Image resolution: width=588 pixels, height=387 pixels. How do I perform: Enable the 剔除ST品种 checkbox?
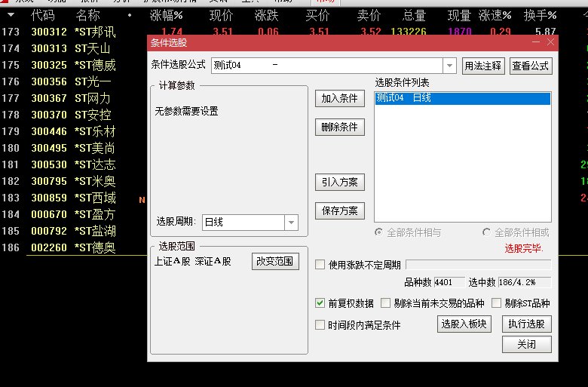(496, 303)
